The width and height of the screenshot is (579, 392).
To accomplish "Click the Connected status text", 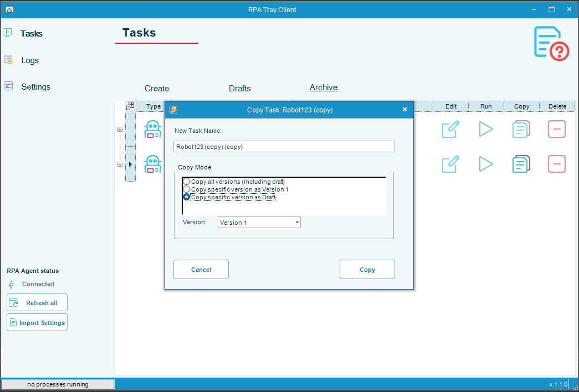I will tap(38, 284).
